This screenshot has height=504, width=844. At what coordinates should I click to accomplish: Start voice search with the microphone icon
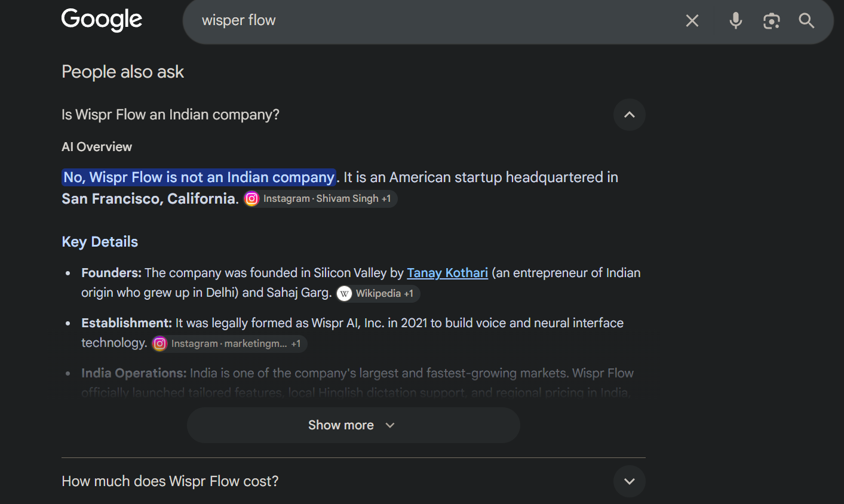click(736, 21)
